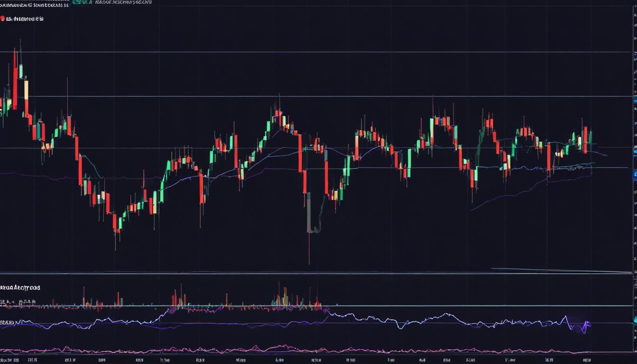Select the blue price tag on the right axis
Viewport: 637px width, 364px height.
tap(634, 100)
